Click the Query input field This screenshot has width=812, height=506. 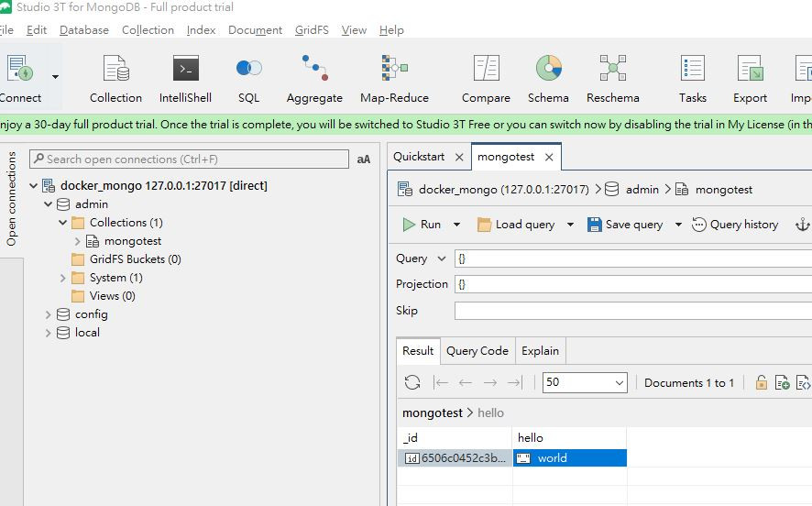coord(633,258)
